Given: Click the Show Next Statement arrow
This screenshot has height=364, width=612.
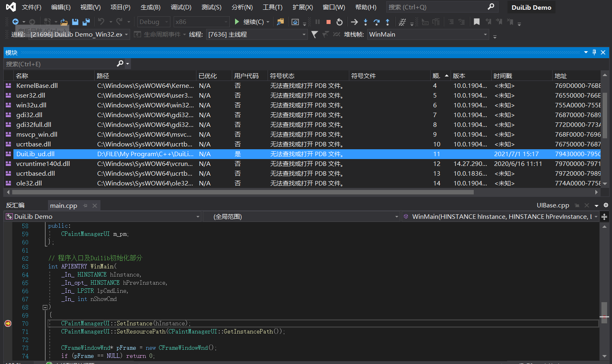Looking at the screenshot, I should [354, 22].
